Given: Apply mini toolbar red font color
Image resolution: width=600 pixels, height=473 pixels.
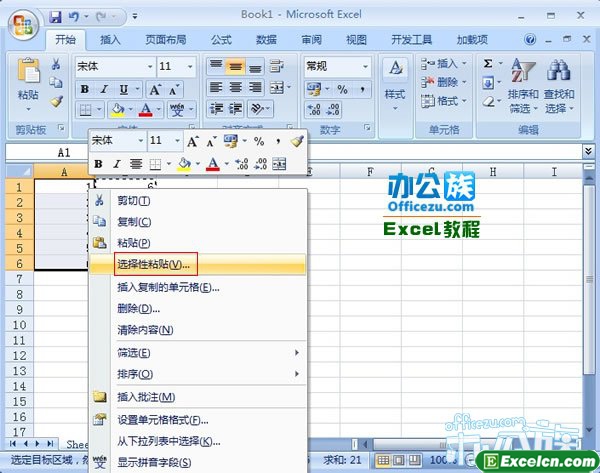Looking at the screenshot, I should tap(213, 164).
